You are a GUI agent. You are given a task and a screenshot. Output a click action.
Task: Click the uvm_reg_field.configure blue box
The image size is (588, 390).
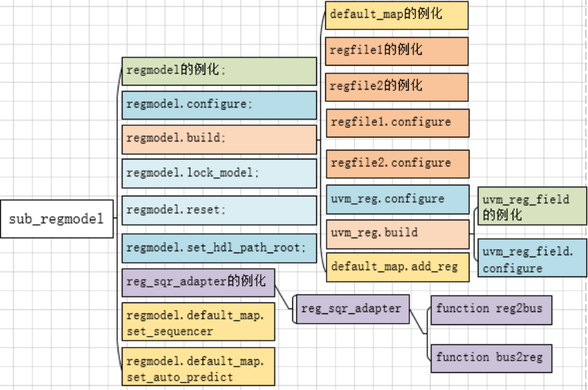click(x=533, y=258)
